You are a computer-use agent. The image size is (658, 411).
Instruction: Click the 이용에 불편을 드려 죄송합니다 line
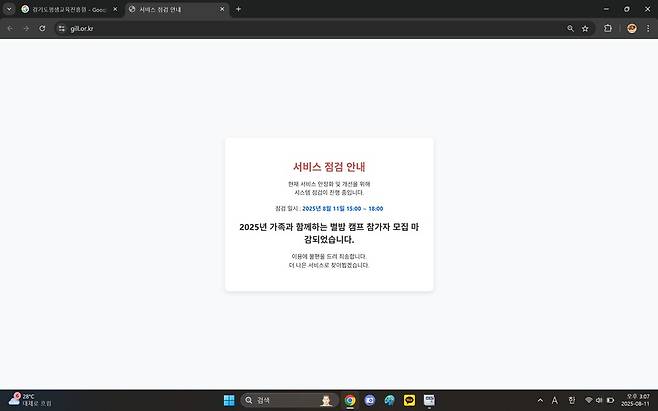(x=329, y=256)
